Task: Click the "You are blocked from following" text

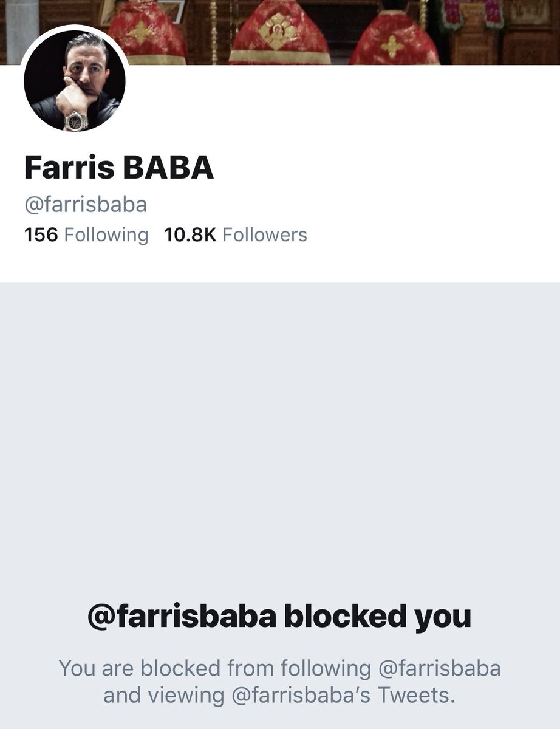Action: click(x=215, y=668)
